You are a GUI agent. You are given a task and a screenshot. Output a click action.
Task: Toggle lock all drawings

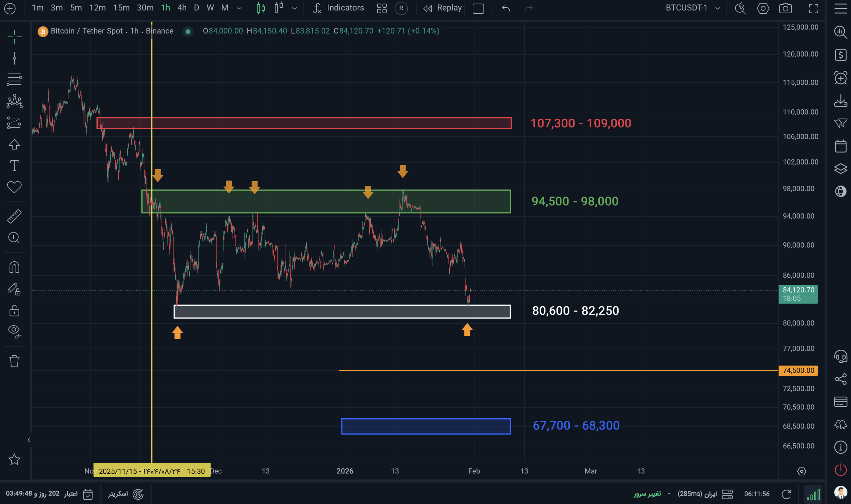(x=14, y=311)
